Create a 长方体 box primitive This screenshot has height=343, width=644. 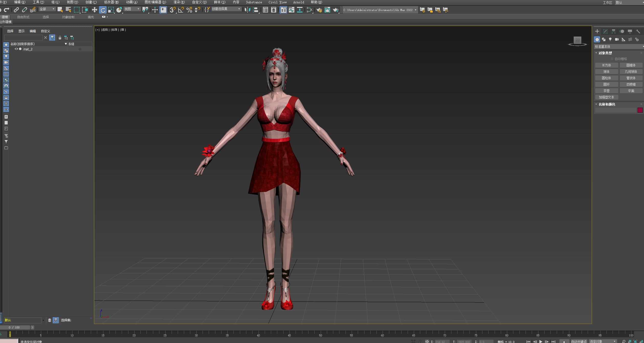606,65
